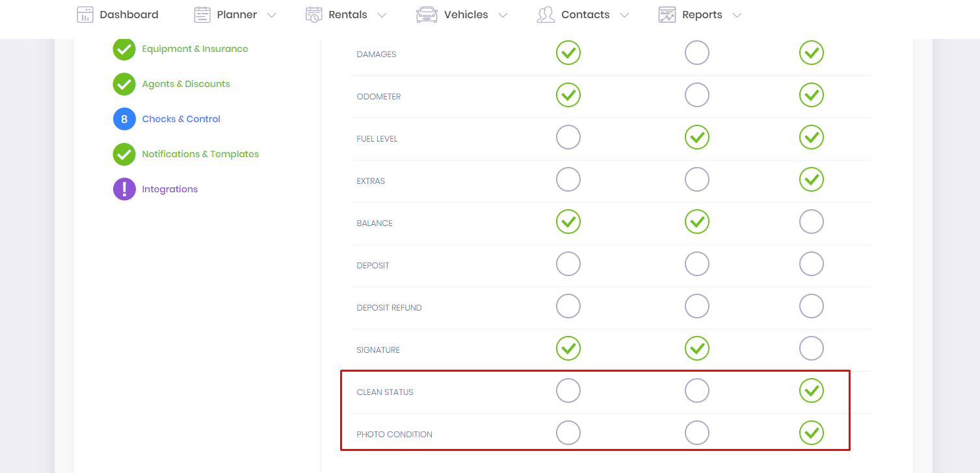This screenshot has width=980, height=473.
Task: Click the Planner calendar icon
Action: click(202, 14)
